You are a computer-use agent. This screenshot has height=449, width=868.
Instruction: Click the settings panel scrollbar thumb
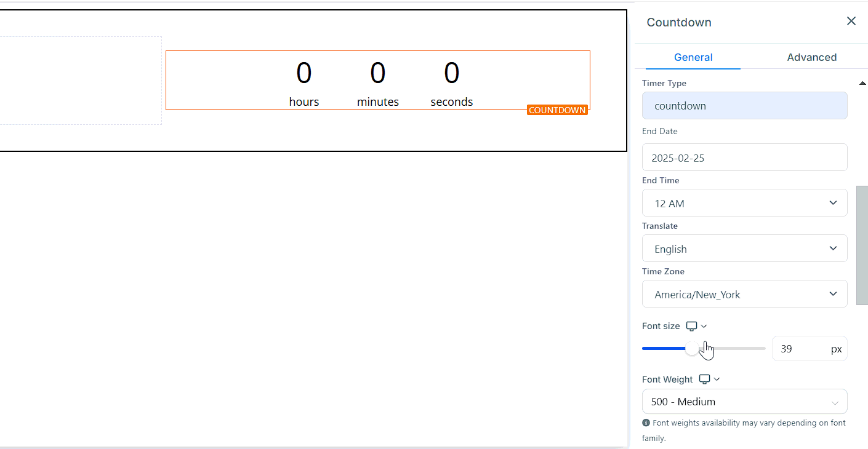pyautogui.click(x=862, y=245)
